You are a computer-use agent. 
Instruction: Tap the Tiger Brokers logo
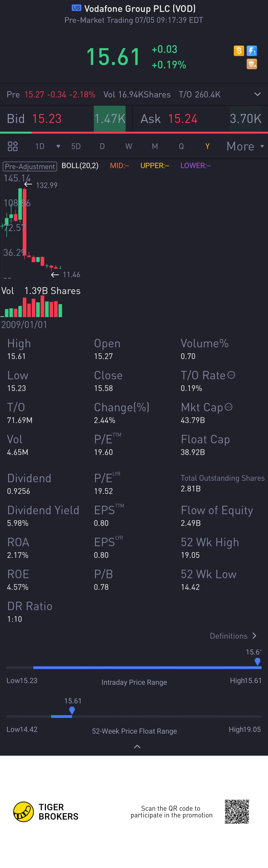[x=24, y=812]
